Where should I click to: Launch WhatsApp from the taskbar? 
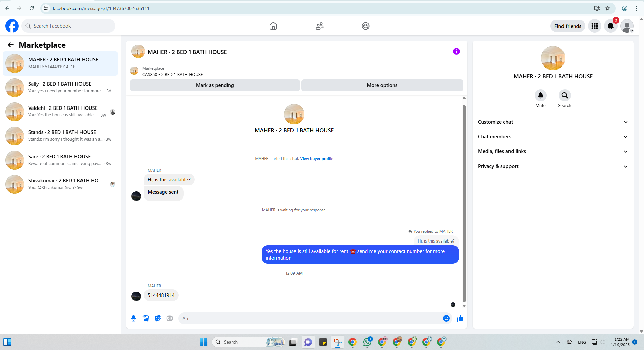pyautogui.click(x=367, y=342)
